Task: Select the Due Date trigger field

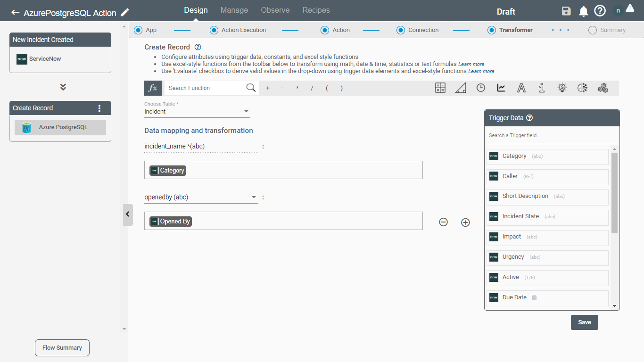Action: tap(547, 298)
